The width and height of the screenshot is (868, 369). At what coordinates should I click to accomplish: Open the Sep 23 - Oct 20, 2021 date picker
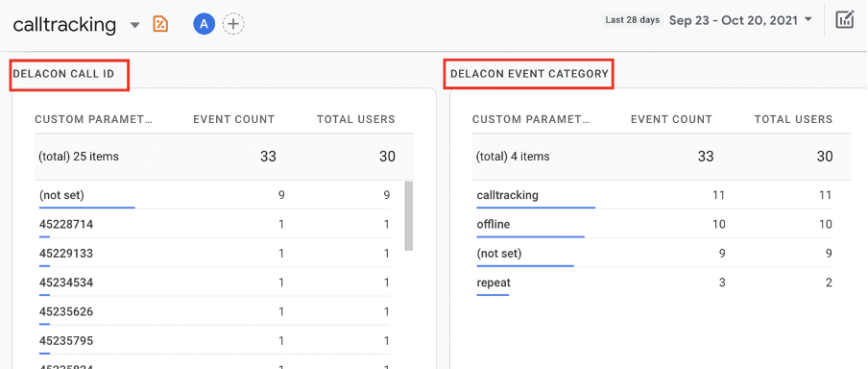click(740, 20)
